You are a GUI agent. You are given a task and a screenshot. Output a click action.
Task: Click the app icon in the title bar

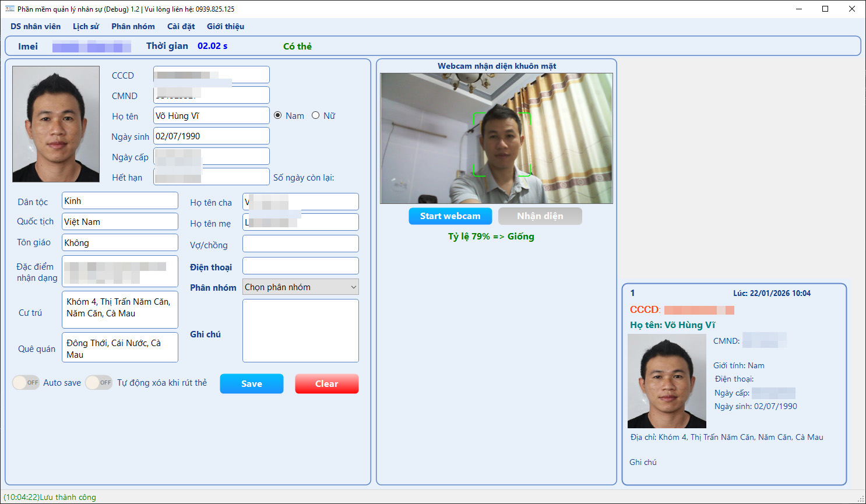[9, 9]
